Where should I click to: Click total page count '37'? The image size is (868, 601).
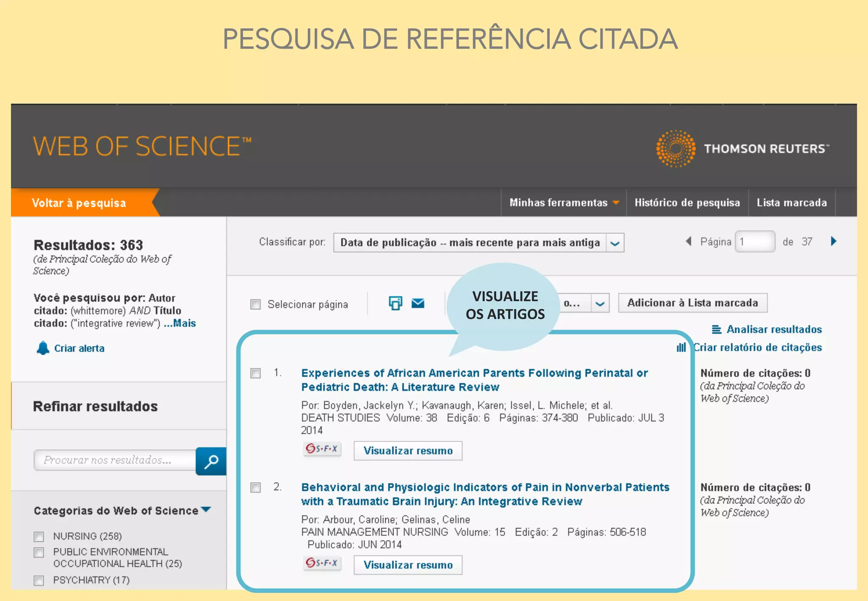[x=807, y=242]
